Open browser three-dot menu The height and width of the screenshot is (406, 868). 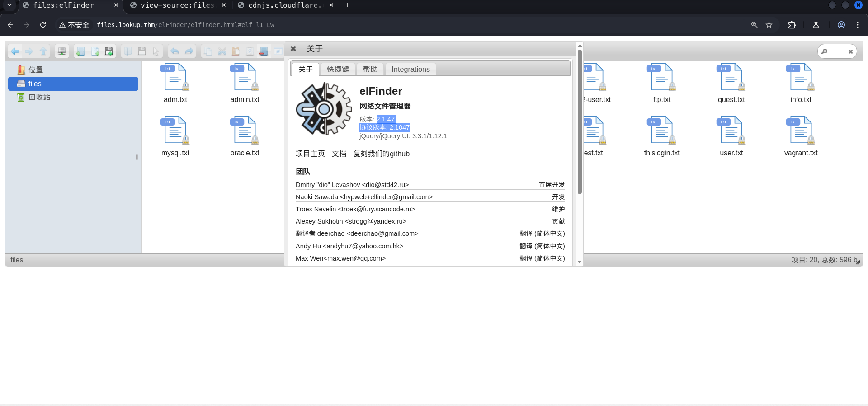[858, 25]
